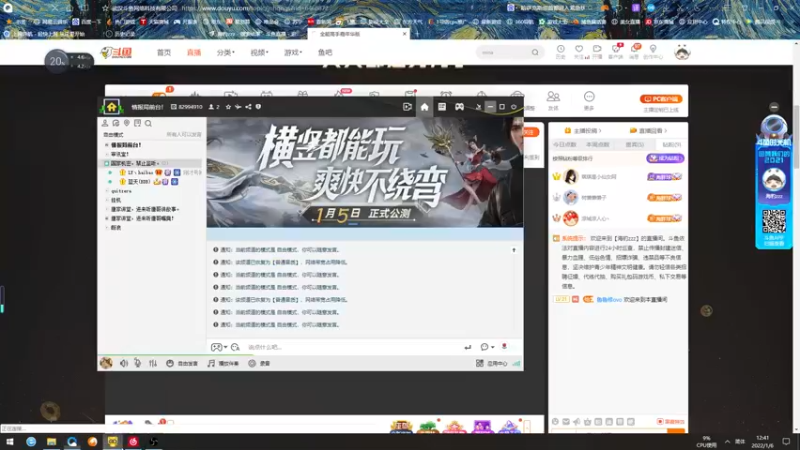Click the share icon in the YY title bar

248,107
